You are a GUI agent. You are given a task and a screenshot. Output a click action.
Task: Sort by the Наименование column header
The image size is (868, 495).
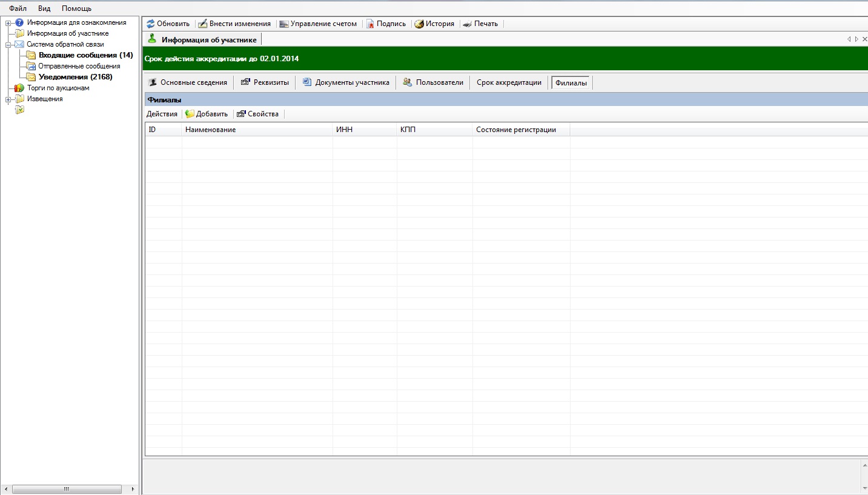257,130
